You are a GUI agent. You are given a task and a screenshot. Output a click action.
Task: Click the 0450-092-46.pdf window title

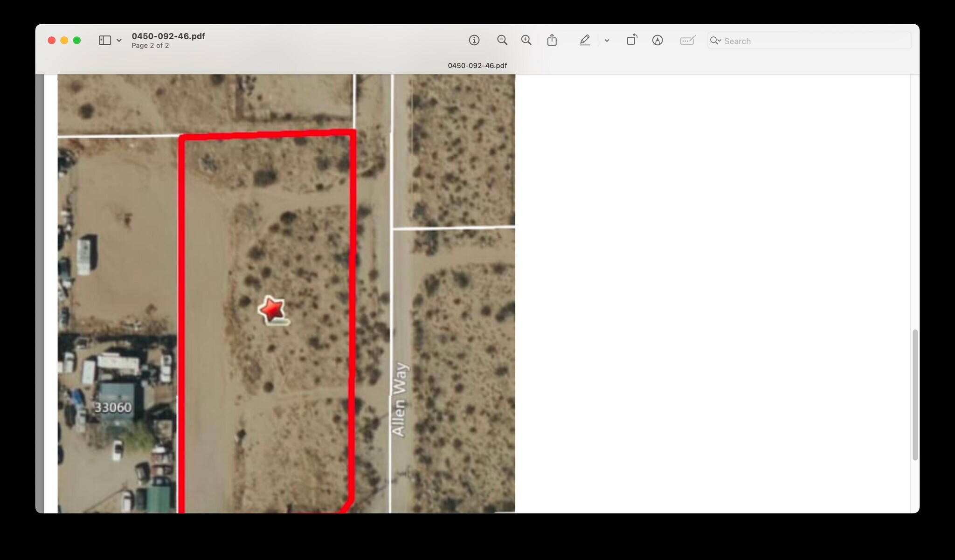point(168,35)
